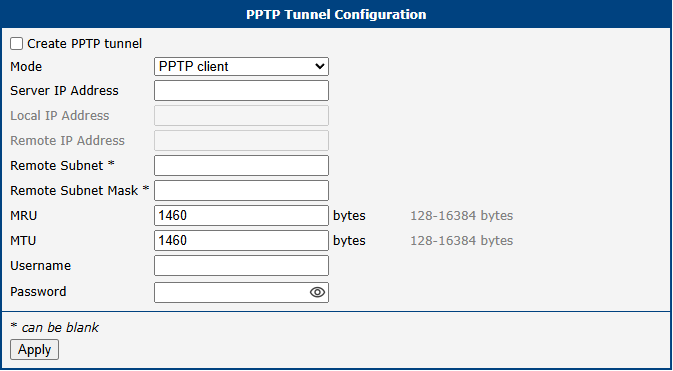Focus the Username text box

(x=241, y=265)
